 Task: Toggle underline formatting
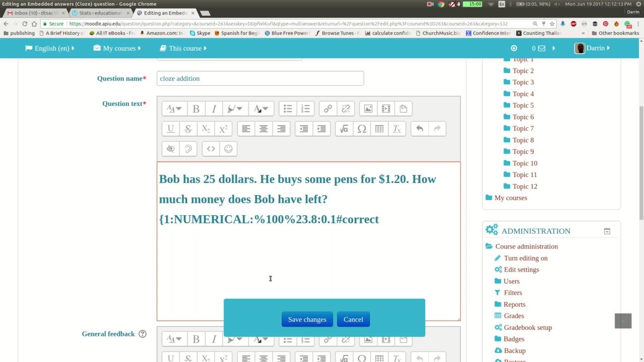tap(171, 129)
